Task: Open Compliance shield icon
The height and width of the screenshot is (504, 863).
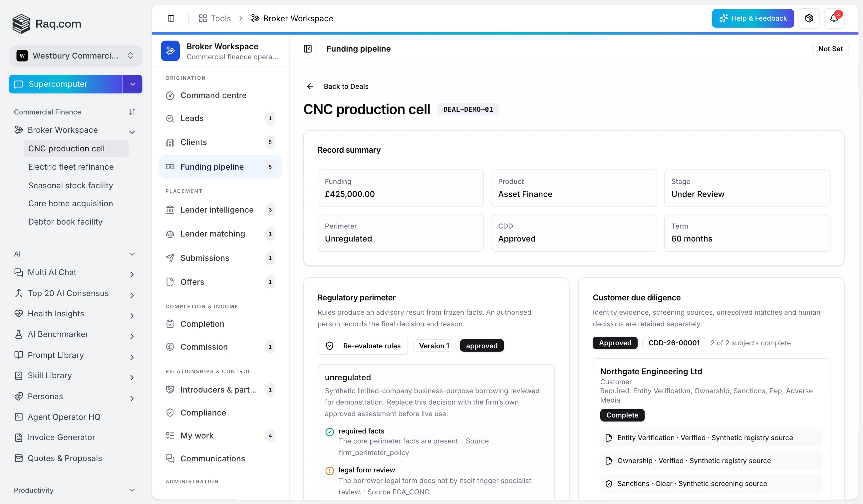Action: coord(170,413)
